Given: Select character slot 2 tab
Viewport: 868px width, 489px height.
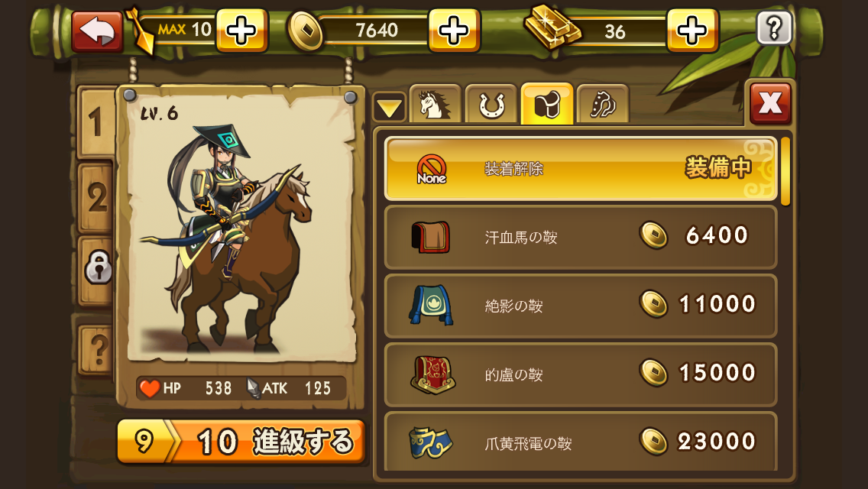Looking at the screenshot, I should coord(96,197).
